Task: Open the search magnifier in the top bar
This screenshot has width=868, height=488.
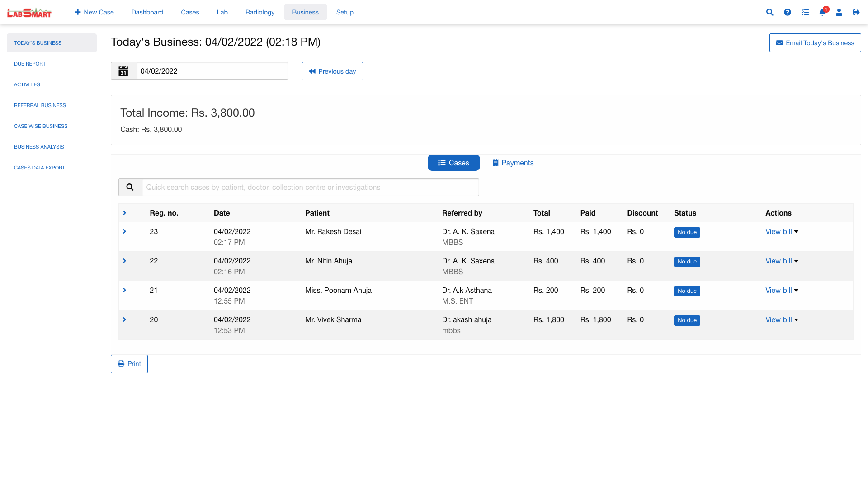Action: pos(770,12)
